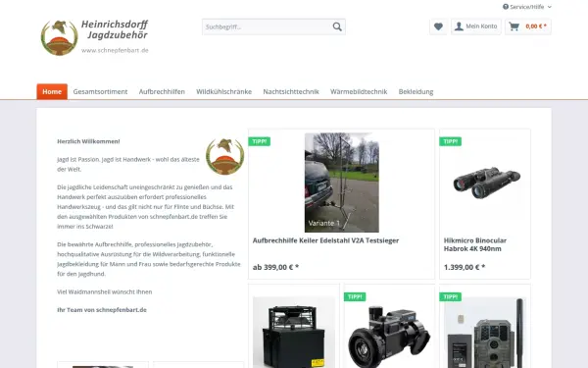Open the trail camera product image
Image resolution: width=588 pixels, height=368 pixels.
(485, 333)
